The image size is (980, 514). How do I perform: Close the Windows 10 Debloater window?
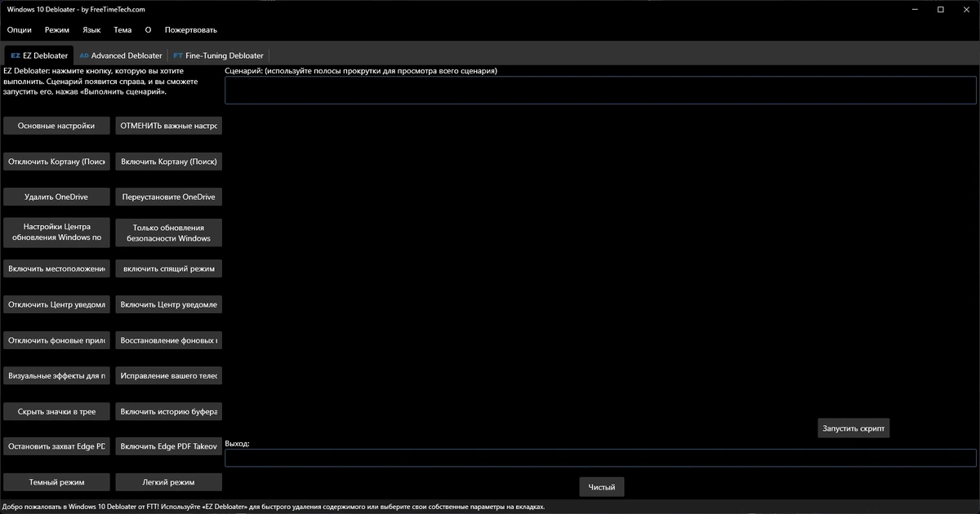pos(967,9)
